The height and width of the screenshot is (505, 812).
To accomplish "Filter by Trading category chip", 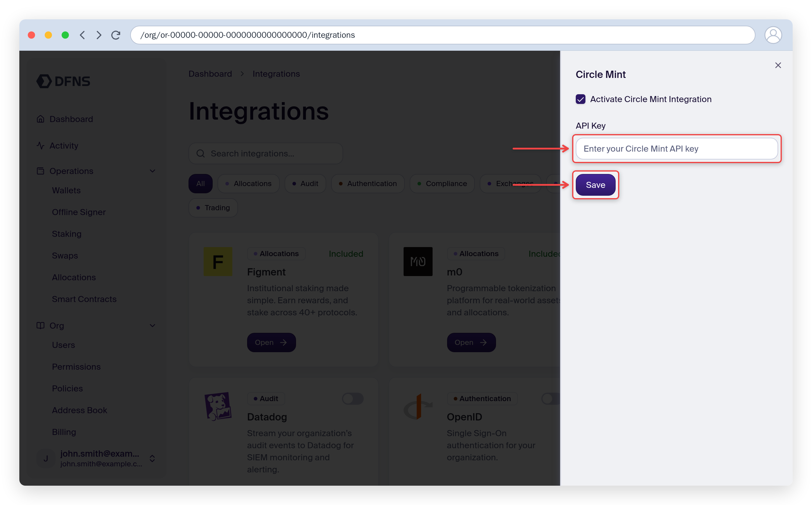I will pyautogui.click(x=213, y=208).
